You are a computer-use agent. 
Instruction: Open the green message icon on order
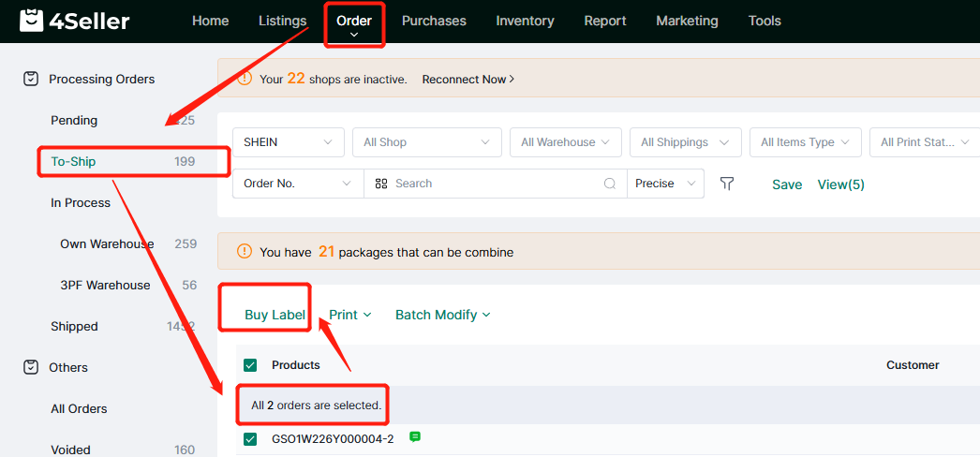click(x=415, y=437)
